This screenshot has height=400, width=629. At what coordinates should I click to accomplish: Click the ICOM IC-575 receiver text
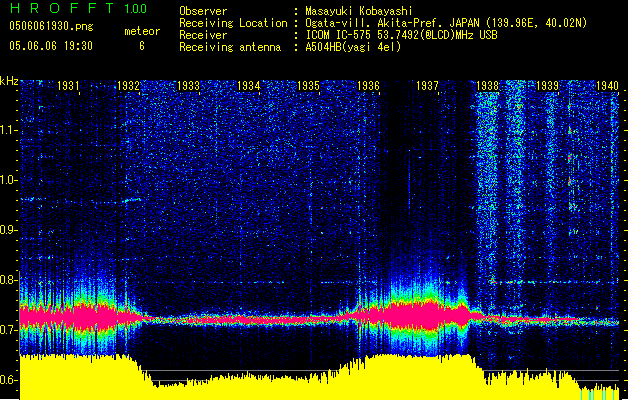[x=401, y=35]
